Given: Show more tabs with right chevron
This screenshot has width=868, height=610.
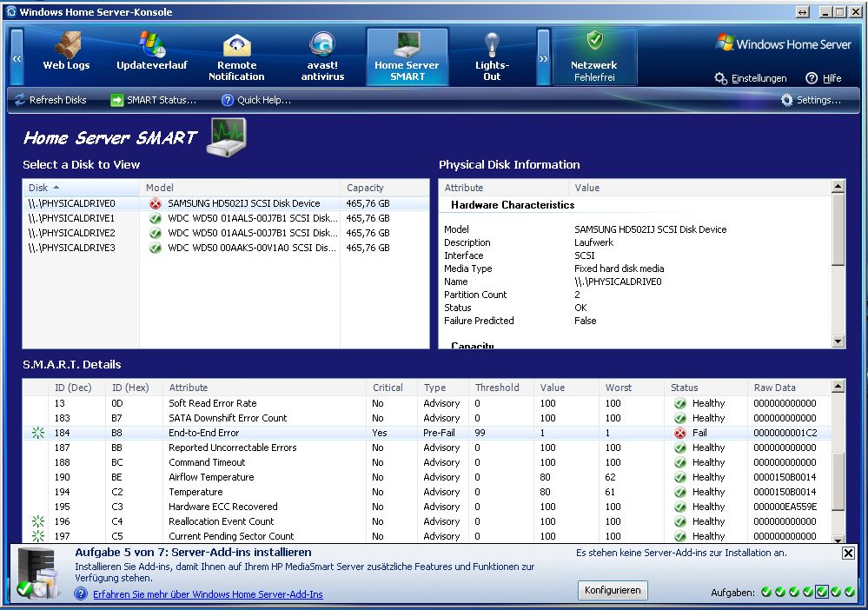Looking at the screenshot, I should coord(543,57).
